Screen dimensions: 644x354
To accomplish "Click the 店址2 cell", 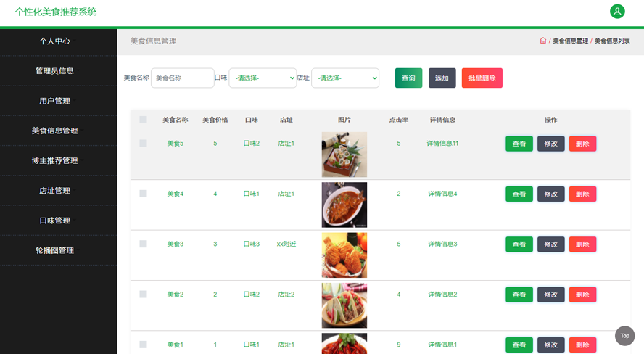I will [286, 294].
